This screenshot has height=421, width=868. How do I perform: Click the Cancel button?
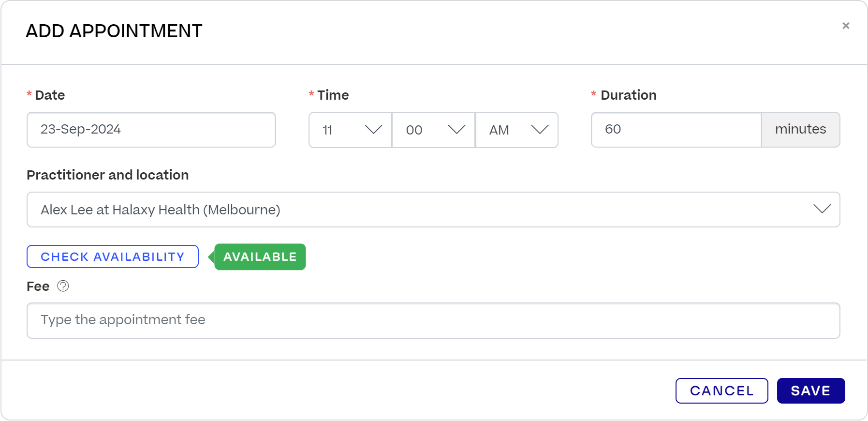[721, 391]
